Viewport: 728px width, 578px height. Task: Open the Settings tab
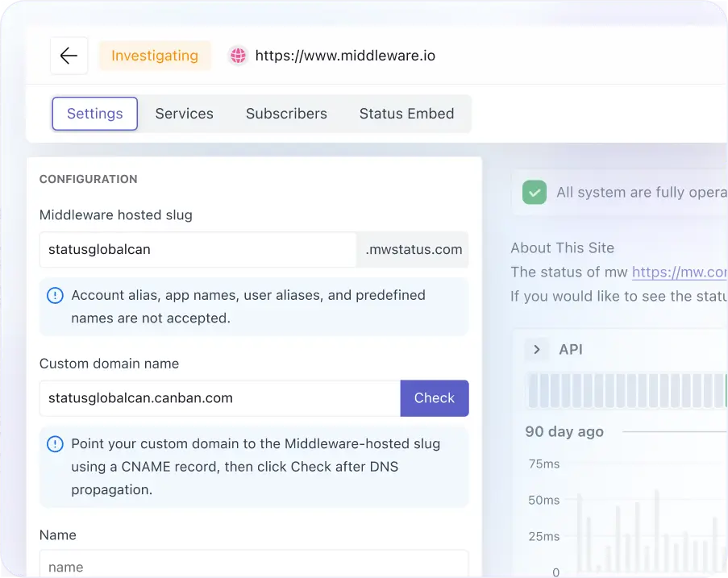pos(94,114)
